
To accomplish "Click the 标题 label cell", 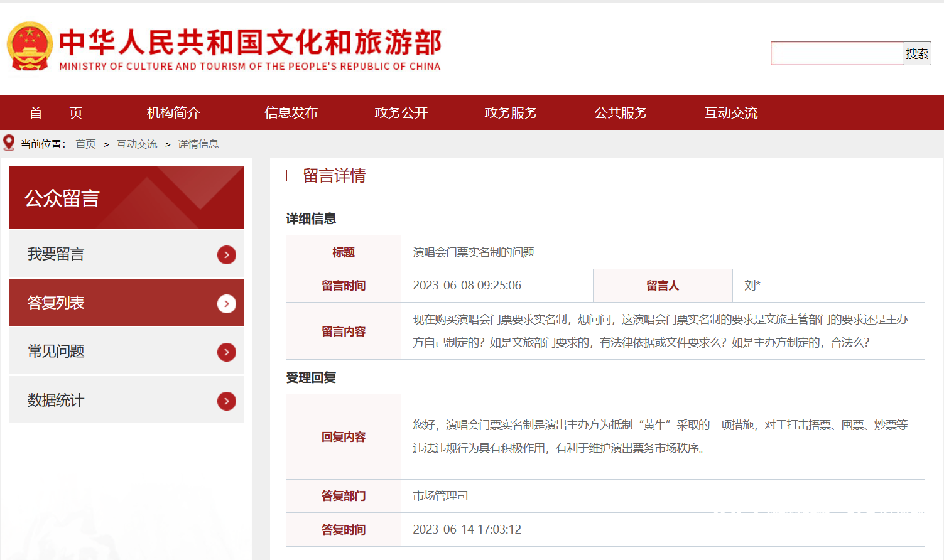I will (x=344, y=252).
